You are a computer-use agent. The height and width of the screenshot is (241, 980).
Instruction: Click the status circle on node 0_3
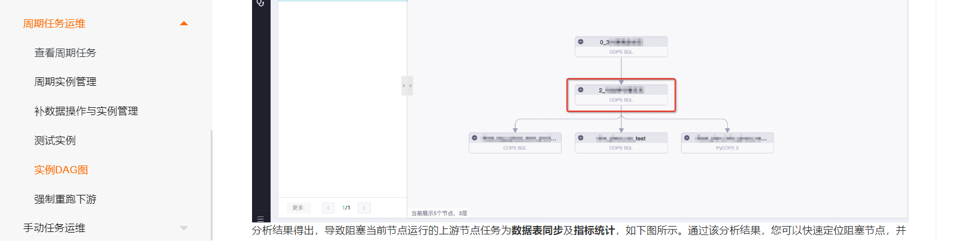pyautogui.click(x=581, y=42)
